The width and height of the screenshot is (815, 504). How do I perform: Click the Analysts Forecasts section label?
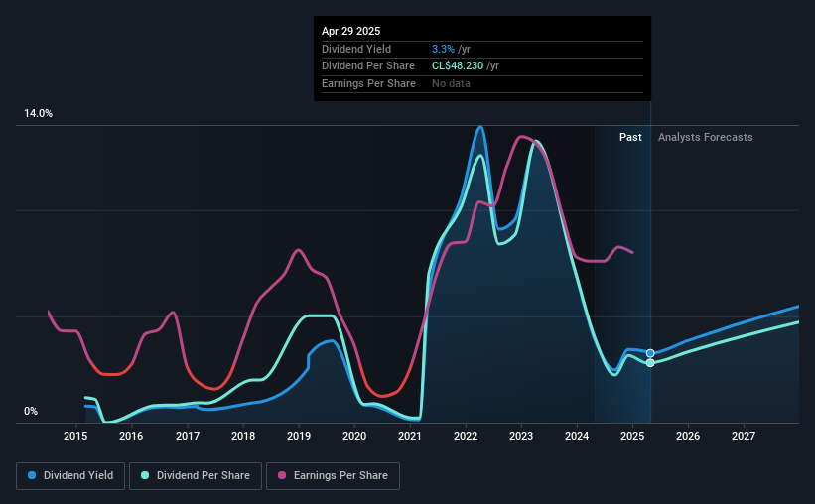click(x=706, y=137)
